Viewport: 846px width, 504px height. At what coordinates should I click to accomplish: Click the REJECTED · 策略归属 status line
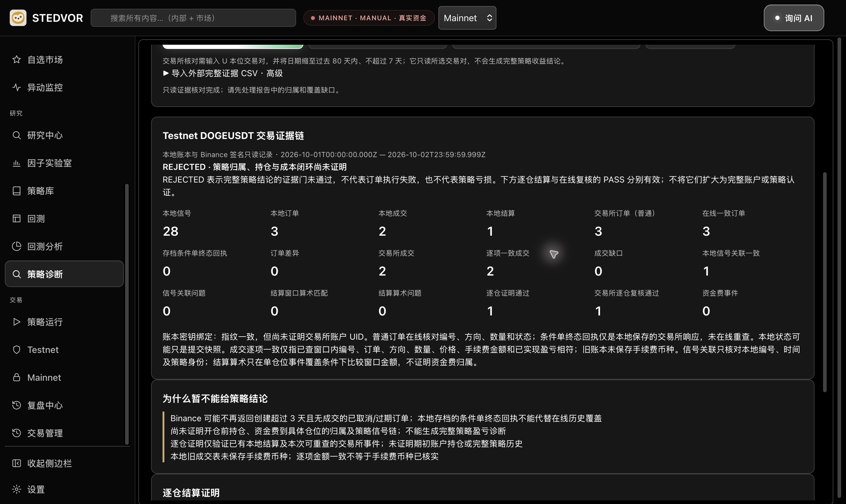[254, 167]
